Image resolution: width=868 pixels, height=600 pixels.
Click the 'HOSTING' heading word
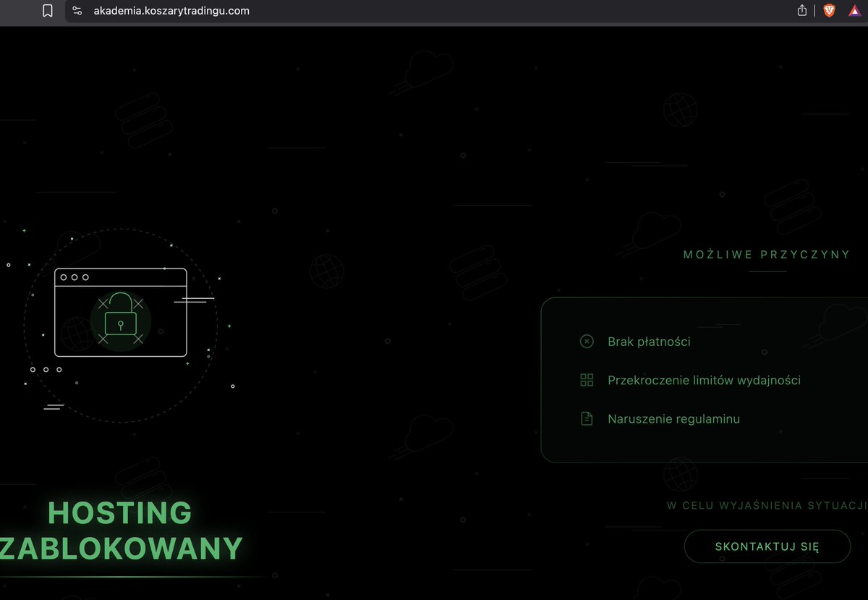coord(120,513)
